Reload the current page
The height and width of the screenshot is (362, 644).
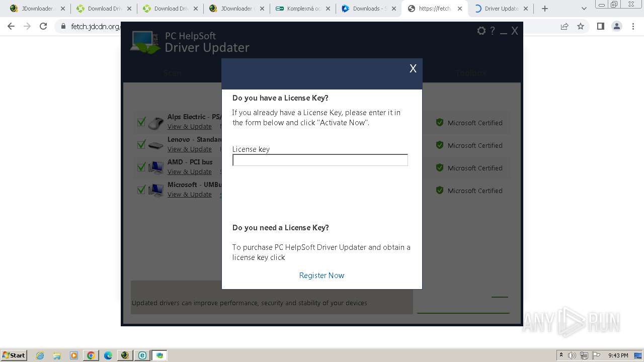tap(43, 26)
